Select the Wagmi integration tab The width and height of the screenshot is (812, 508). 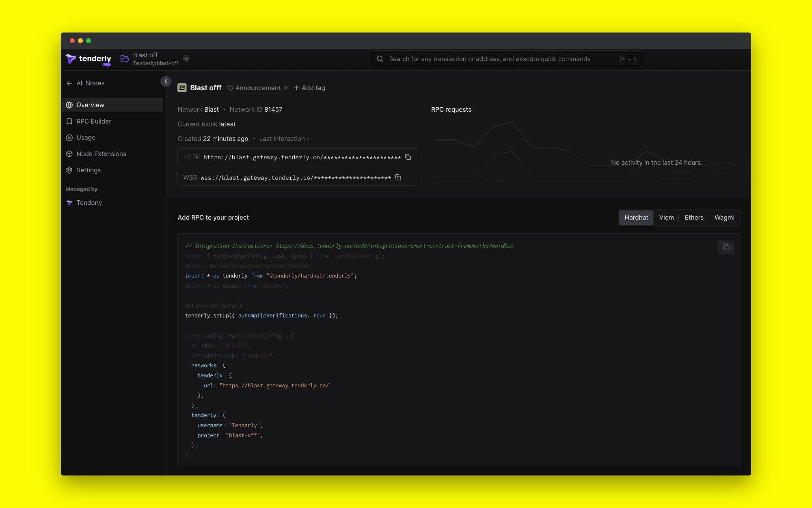pyautogui.click(x=724, y=217)
